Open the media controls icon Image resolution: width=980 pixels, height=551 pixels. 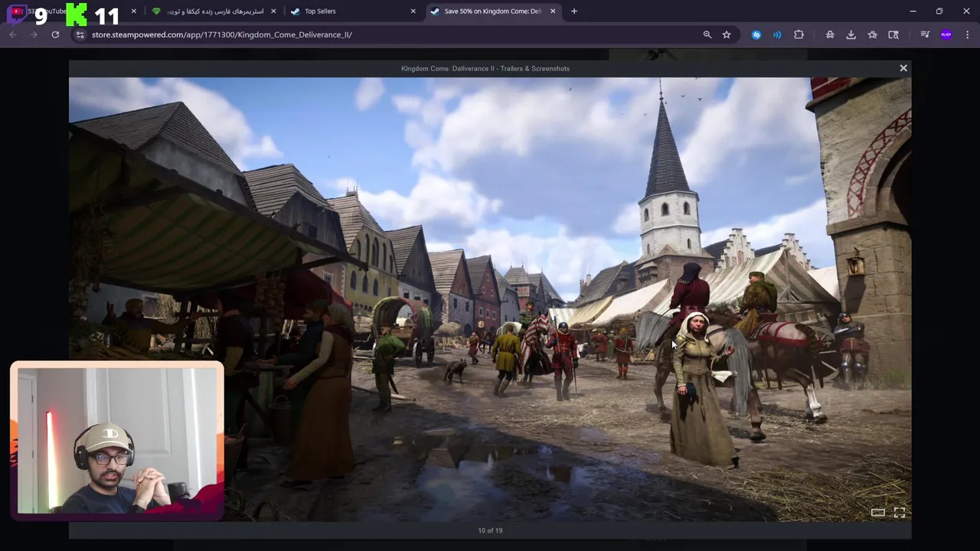pyautogui.click(x=925, y=34)
